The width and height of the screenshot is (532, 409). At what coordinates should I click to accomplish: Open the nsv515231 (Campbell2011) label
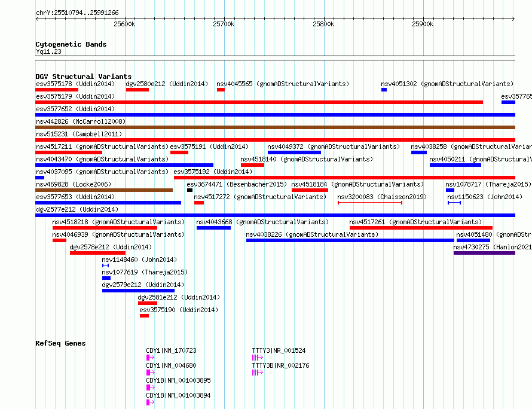[x=79, y=134]
